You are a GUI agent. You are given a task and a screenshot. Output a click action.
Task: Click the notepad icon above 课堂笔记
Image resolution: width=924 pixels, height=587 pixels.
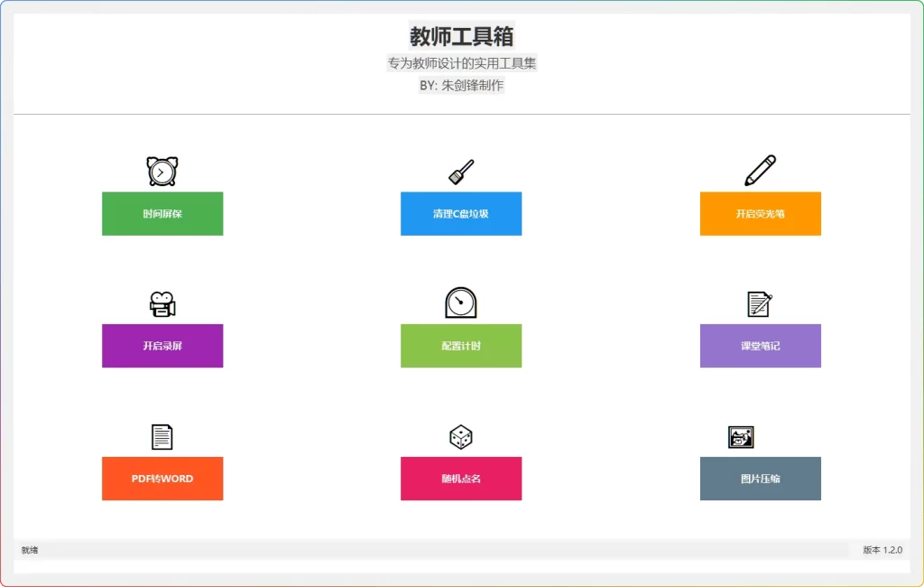click(761, 302)
